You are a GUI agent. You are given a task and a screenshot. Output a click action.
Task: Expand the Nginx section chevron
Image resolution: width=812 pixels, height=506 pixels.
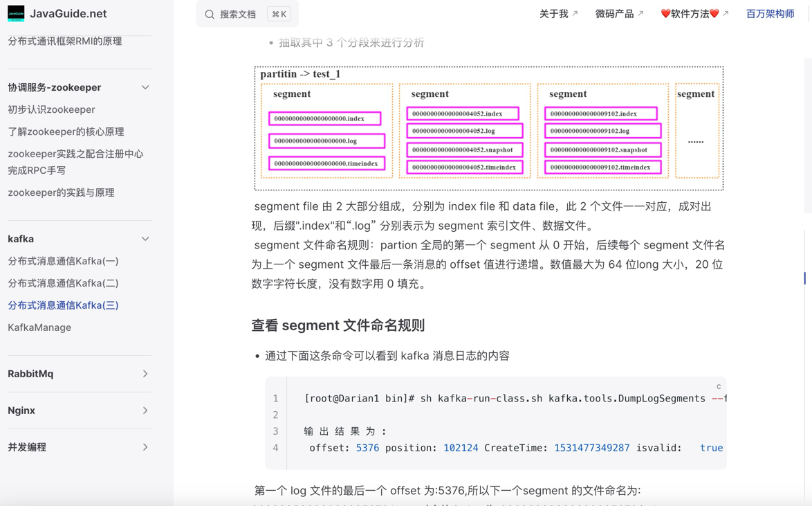(145, 410)
